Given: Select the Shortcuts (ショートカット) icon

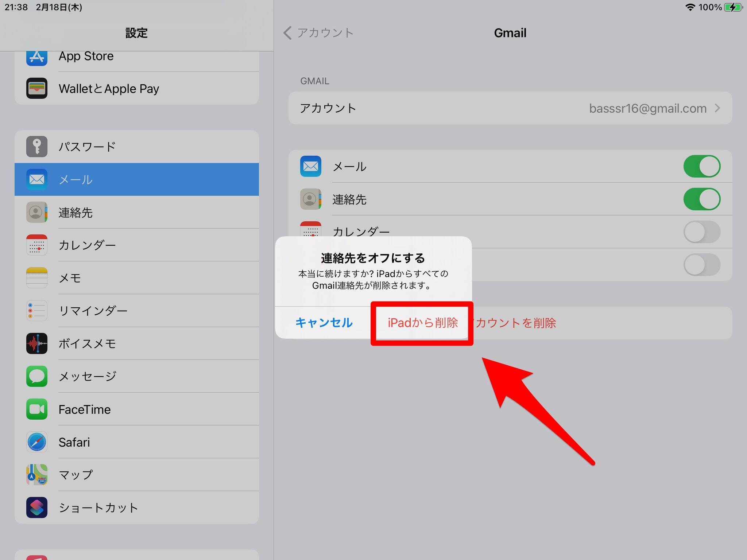Looking at the screenshot, I should click(x=37, y=507).
